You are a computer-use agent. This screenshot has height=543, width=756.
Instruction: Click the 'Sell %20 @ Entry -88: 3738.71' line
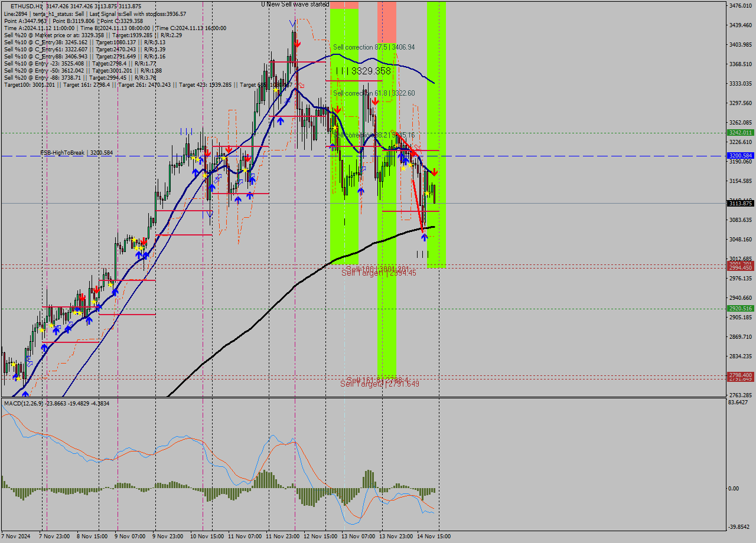pos(80,77)
